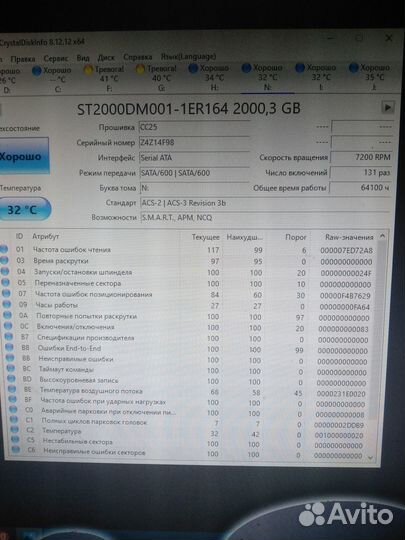
Task: Click the Текущее column header
Action: (x=206, y=237)
